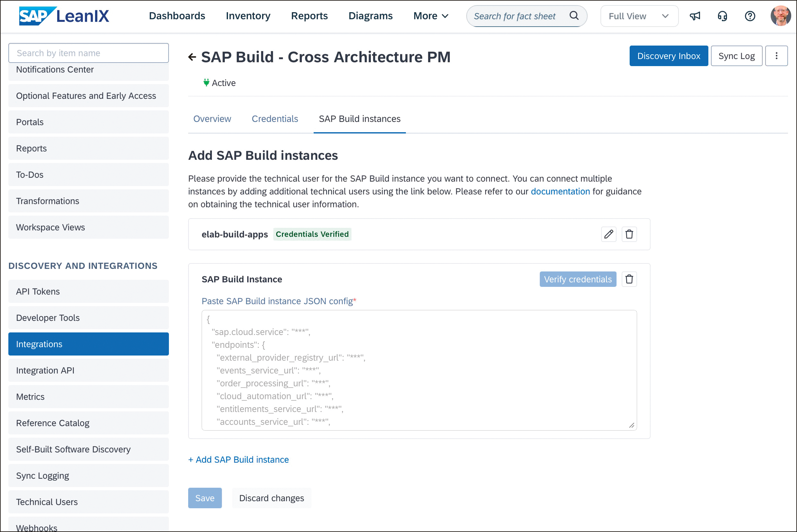Click Discard changes
Screen dimensions: 797x532
click(x=271, y=498)
